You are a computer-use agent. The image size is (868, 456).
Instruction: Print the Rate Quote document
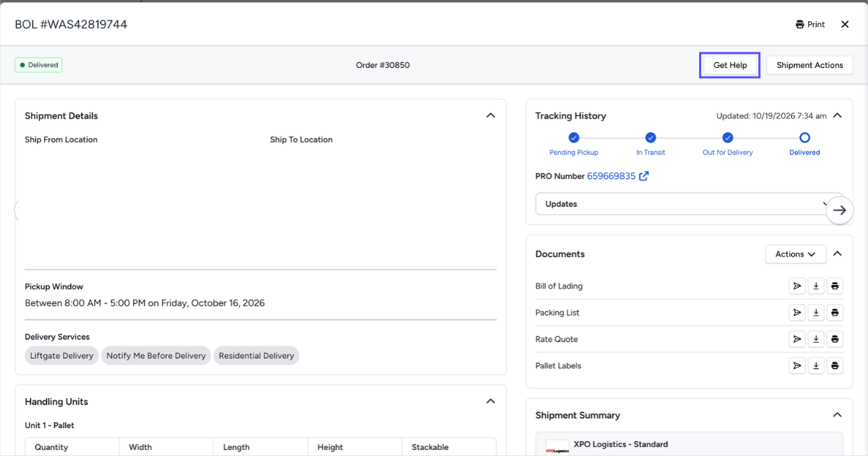click(835, 339)
